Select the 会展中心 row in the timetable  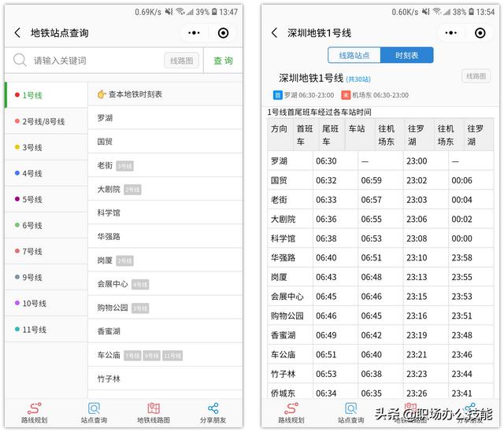point(380,296)
